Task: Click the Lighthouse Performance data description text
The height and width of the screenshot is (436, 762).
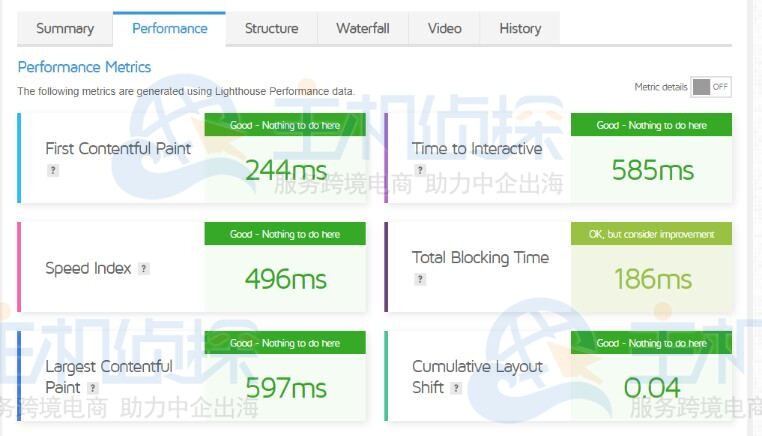Action: tap(186, 91)
